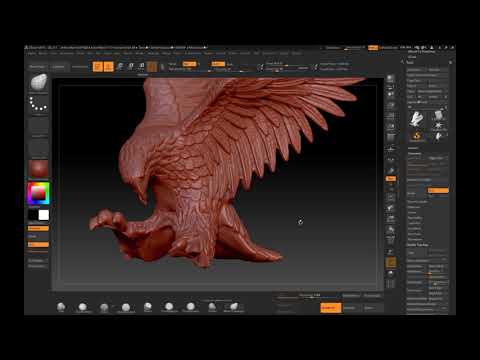Image resolution: width=480 pixels, height=360 pixels.
Task: Open the Alpha menu
Action: click(x=32, y=53)
